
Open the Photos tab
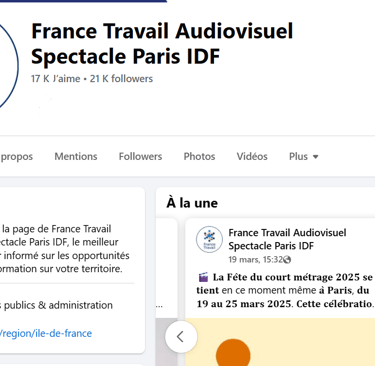199,156
